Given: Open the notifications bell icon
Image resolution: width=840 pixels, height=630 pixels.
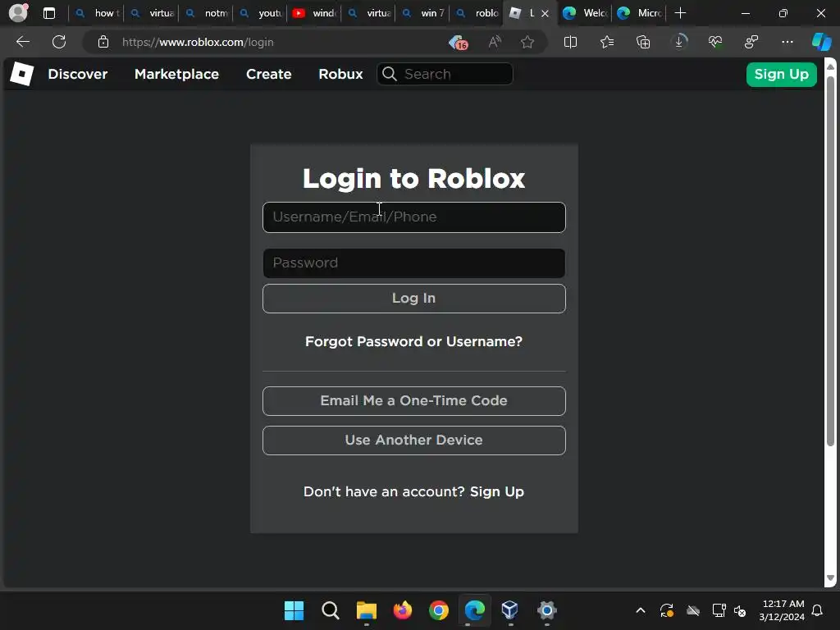Looking at the screenshot, I should tap(818, 610).
